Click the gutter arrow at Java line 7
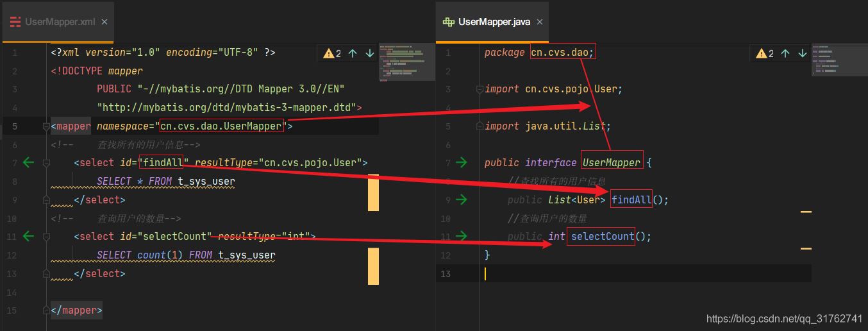Image resolution: width=868 pixels, height=331 pixels. coord(461,163)
